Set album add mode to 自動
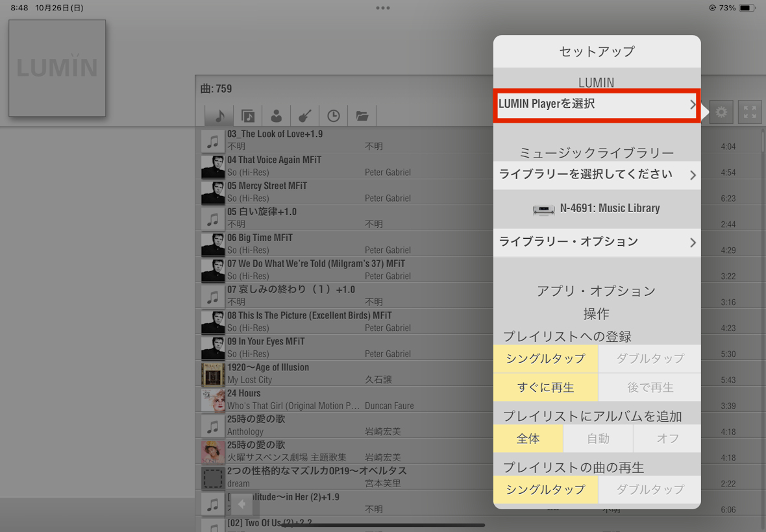The image size is (766, 532). coord(598,439)
